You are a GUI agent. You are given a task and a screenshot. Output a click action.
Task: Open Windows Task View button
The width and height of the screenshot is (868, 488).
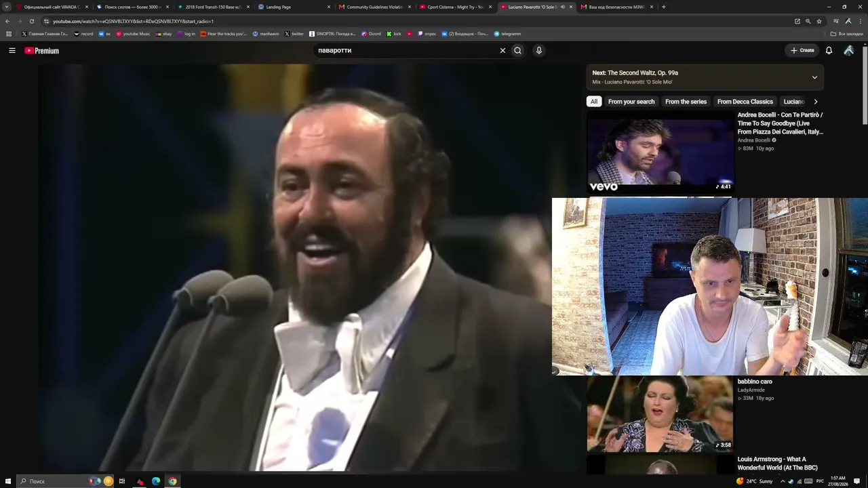click(x=122, y=481)
